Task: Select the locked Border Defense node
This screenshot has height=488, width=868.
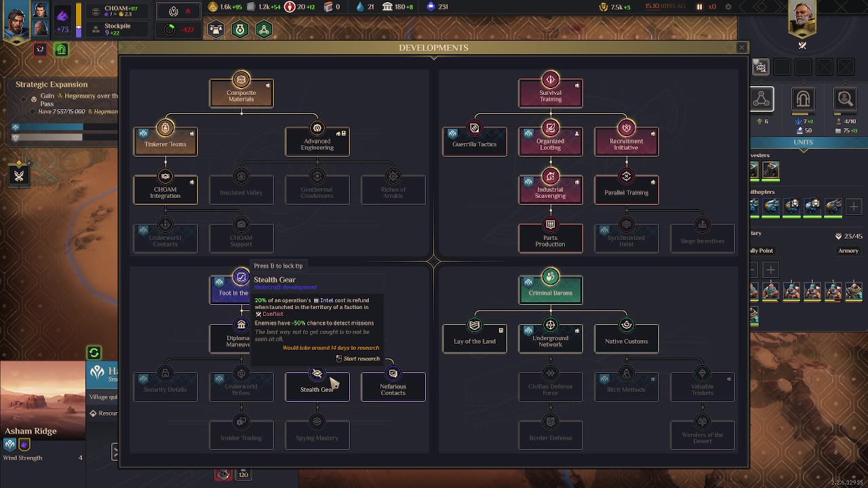Action: coord(551,435)
